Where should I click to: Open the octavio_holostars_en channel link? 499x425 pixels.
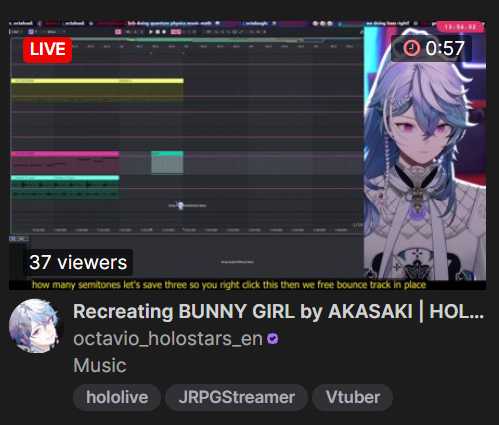click(168, 339)
